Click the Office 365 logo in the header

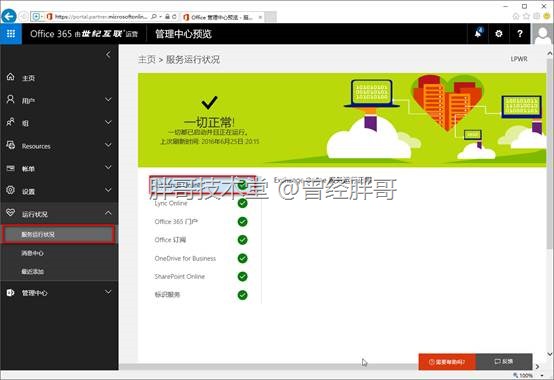click(x=51, y=34)
